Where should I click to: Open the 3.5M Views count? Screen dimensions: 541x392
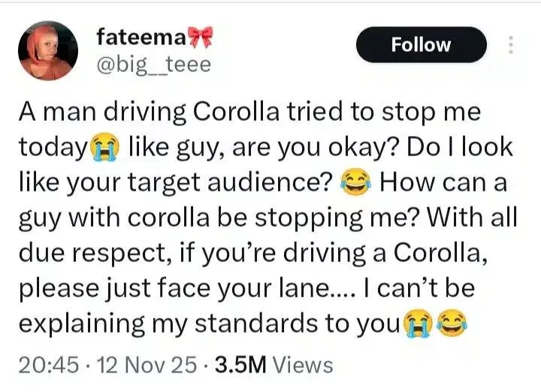tap(273, 364)
